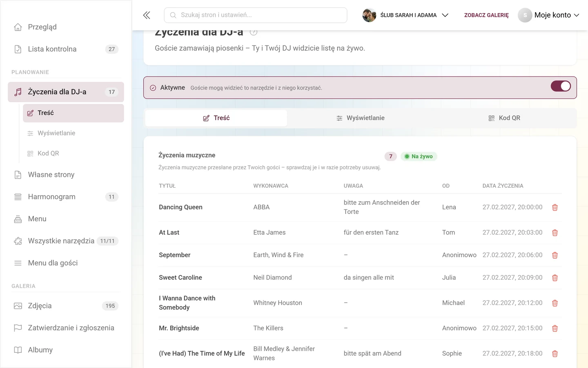The height and width of the screenshot is (368, 588).
Task: Click the Menu cake icon in sidebar
Action: coord(18,219)
